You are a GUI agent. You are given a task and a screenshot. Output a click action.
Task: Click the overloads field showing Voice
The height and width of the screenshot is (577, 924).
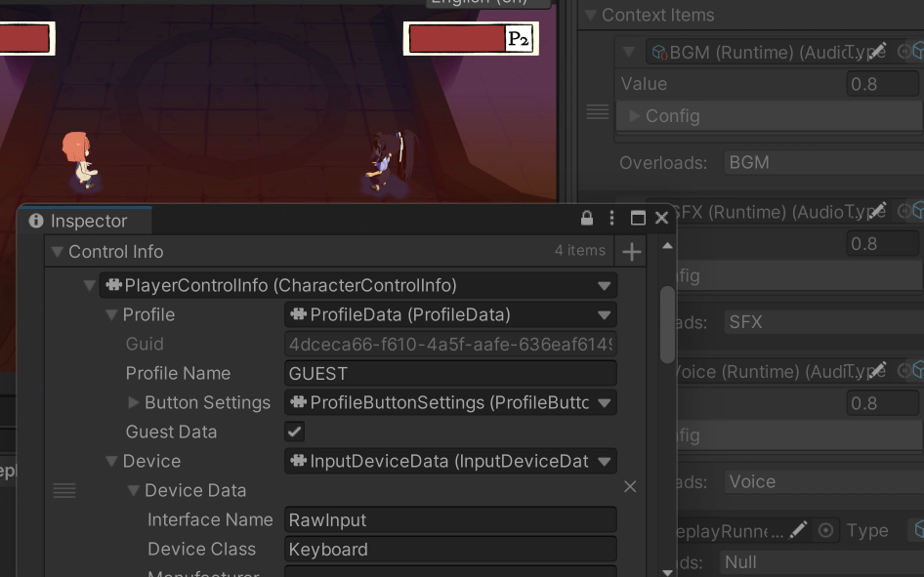(x=823, y=481)
